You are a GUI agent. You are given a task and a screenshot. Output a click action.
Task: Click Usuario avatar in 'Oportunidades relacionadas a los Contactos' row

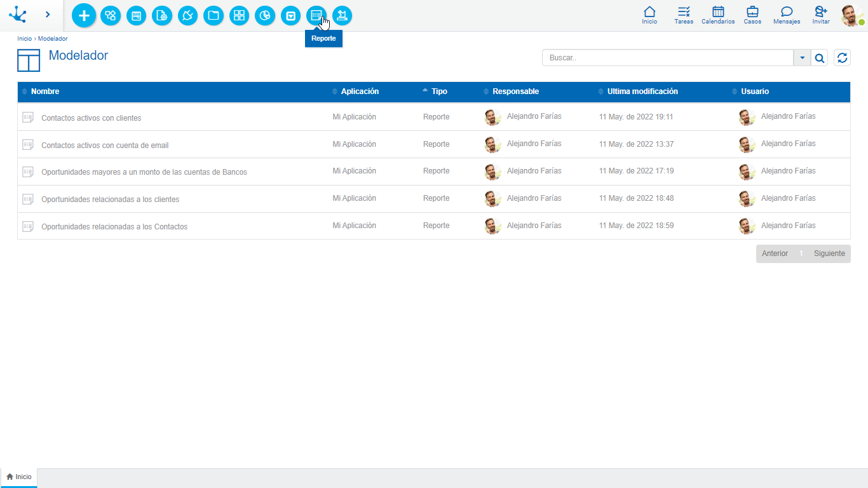747,226
